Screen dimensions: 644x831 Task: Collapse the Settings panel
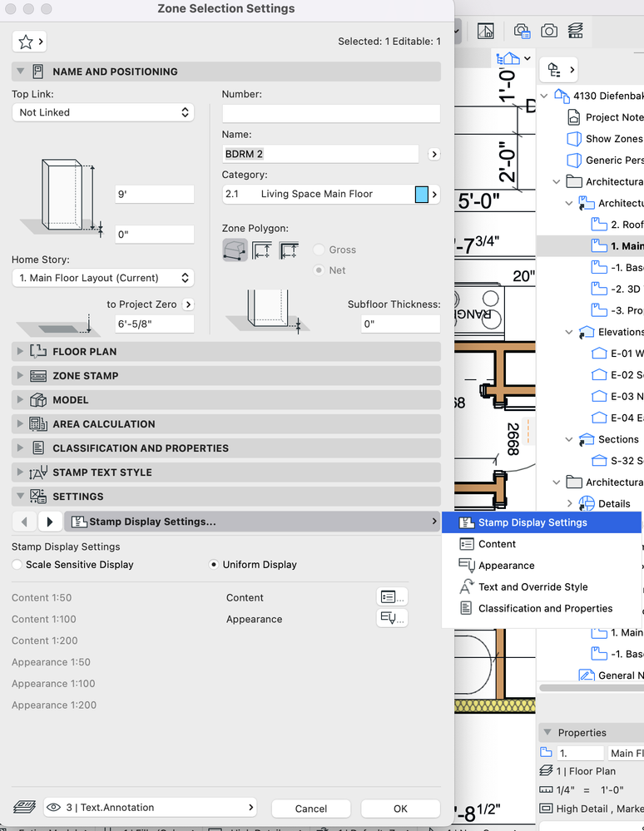pos(20,496)
